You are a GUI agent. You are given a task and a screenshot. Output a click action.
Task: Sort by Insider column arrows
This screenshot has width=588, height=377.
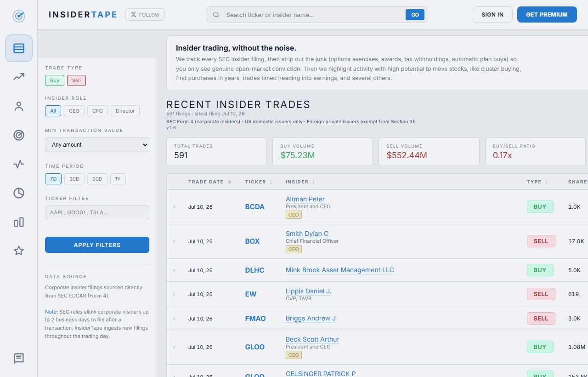pos(314,182)
